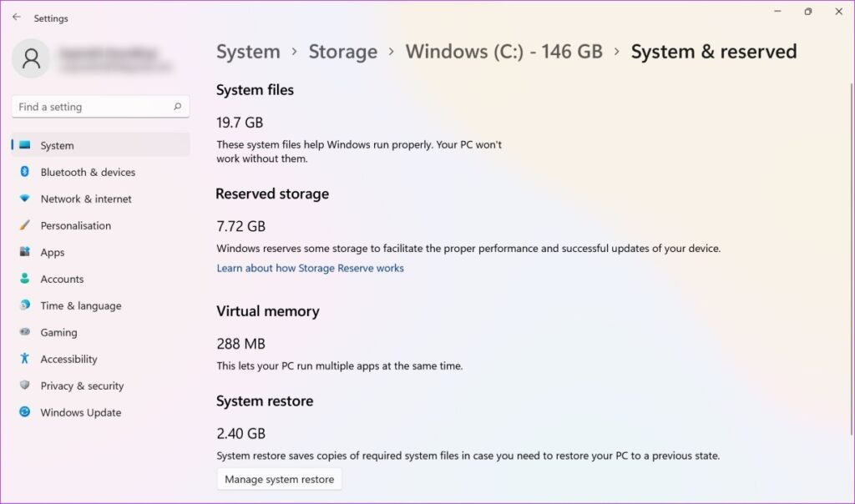The height and width of the screenshot is (504, 855).
Task: Click the Apps sidebar icon
Action: click(24, 252)
